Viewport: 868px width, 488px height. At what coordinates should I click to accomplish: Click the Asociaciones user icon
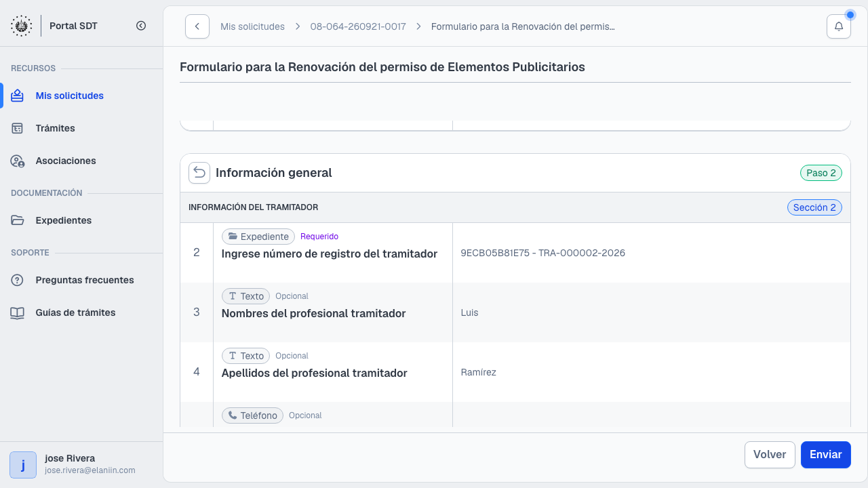tap(18, 161)
